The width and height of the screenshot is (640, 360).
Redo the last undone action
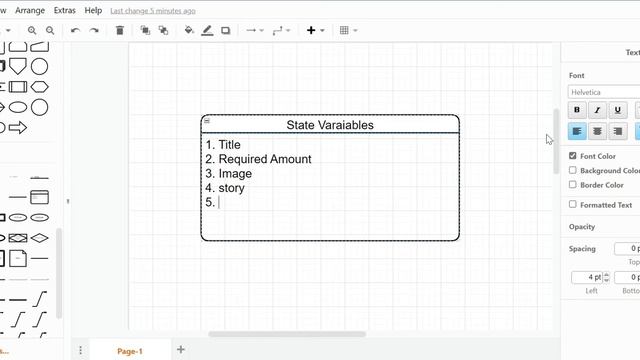[x=94, y=30]
